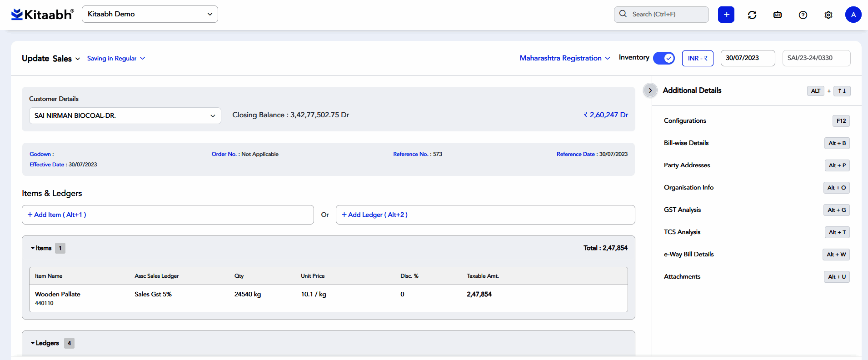Open GST Analysis option
The width and height of the screenshot is (868, 360).
682,210
